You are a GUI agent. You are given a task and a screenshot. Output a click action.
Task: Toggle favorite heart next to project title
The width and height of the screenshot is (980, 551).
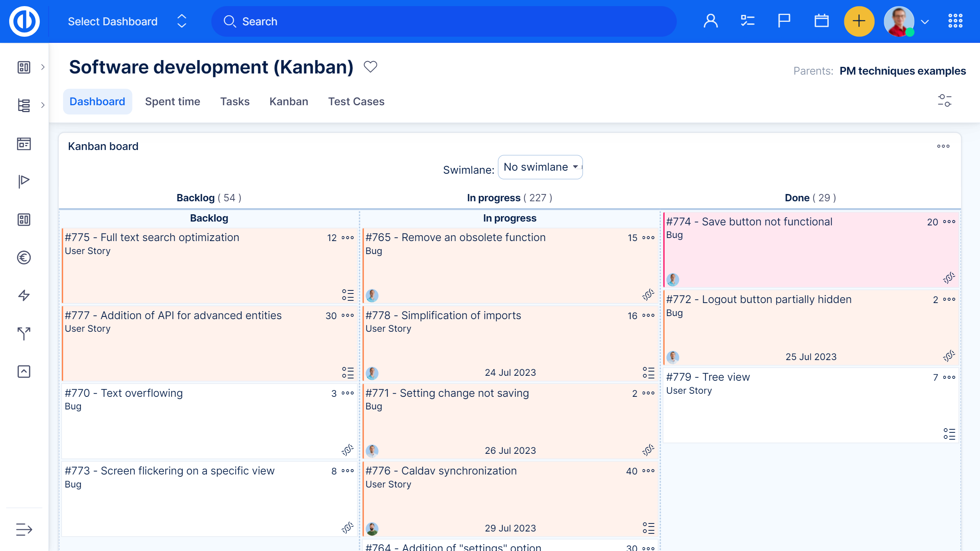pyautogui.click(x=370, y=67)
